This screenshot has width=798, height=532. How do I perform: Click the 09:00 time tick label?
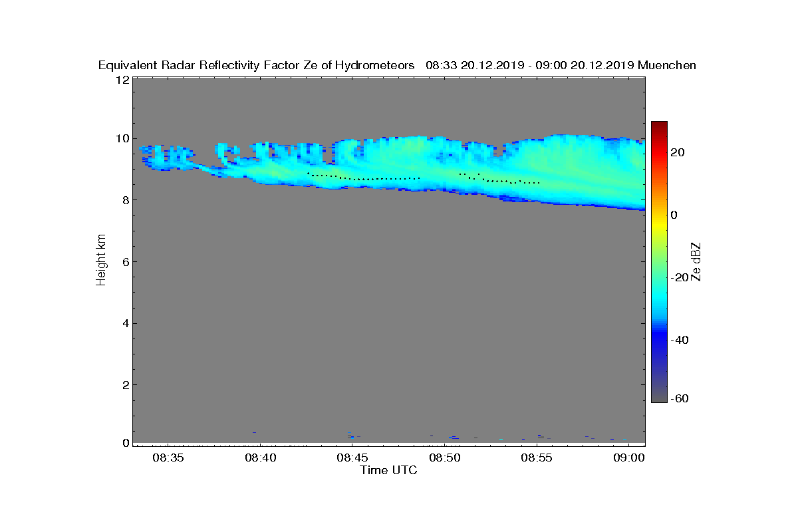(628, 458)
